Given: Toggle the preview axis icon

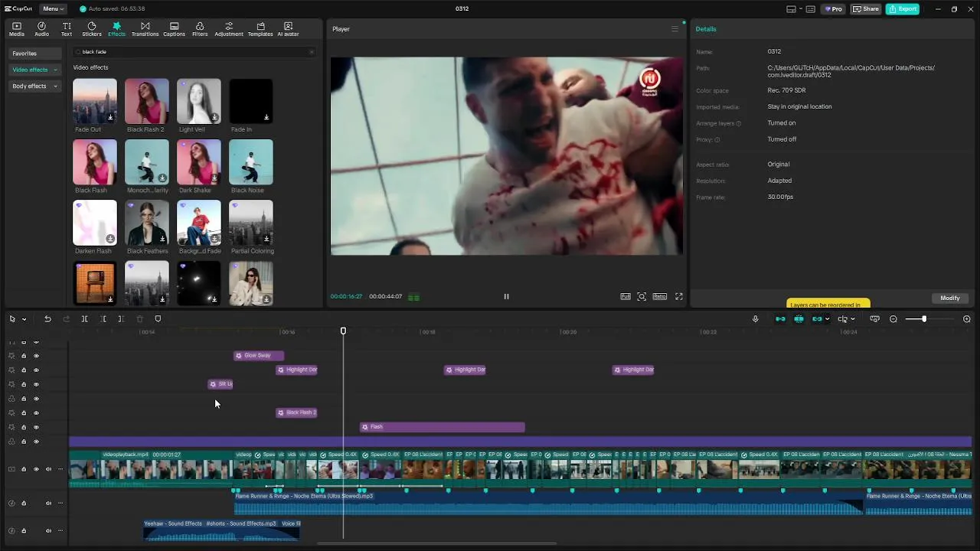Looking at the screenshot, I should click(842, 319).
